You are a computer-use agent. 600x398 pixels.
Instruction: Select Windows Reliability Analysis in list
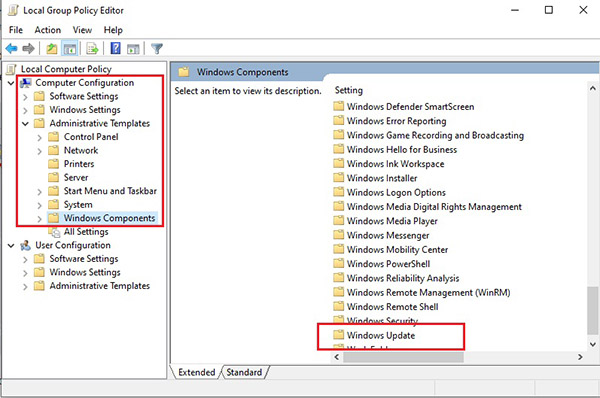pyautogui.click(x=403, y=278)
